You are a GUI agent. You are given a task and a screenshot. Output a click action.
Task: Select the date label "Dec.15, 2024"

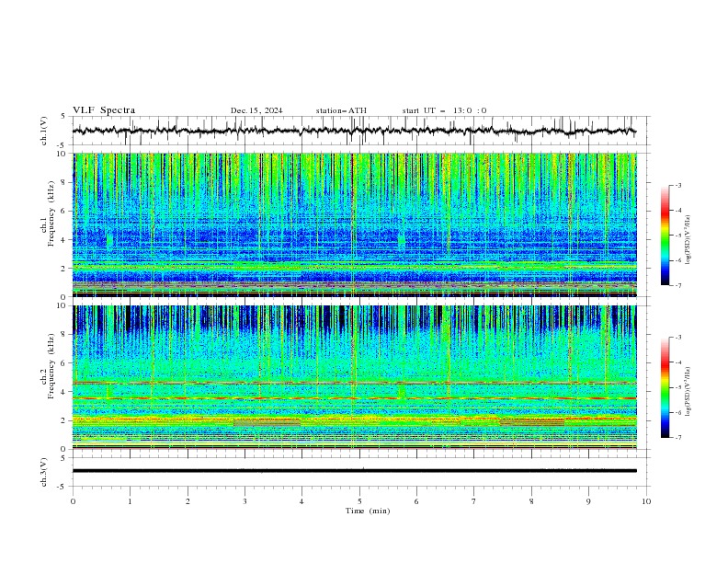[x=256, y=110]
